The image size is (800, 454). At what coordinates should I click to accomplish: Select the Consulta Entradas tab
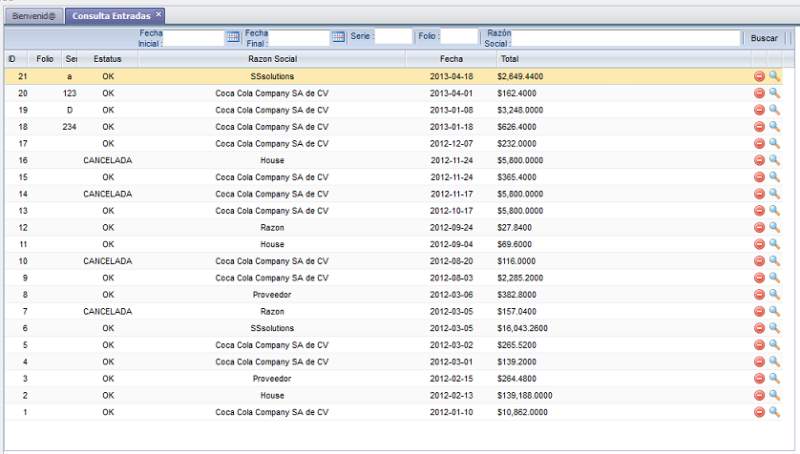111,16
